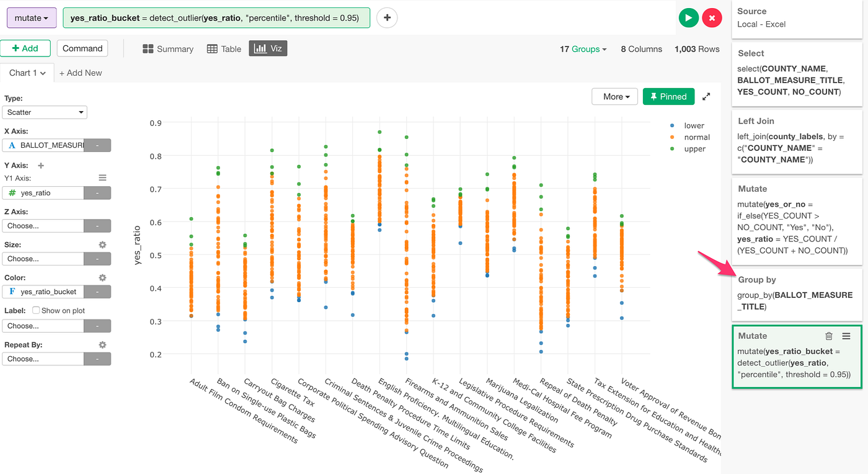Screen dimensions: 868x474
Task: Click the Command button
Action: pyautogui.click(x=82, y=48)
